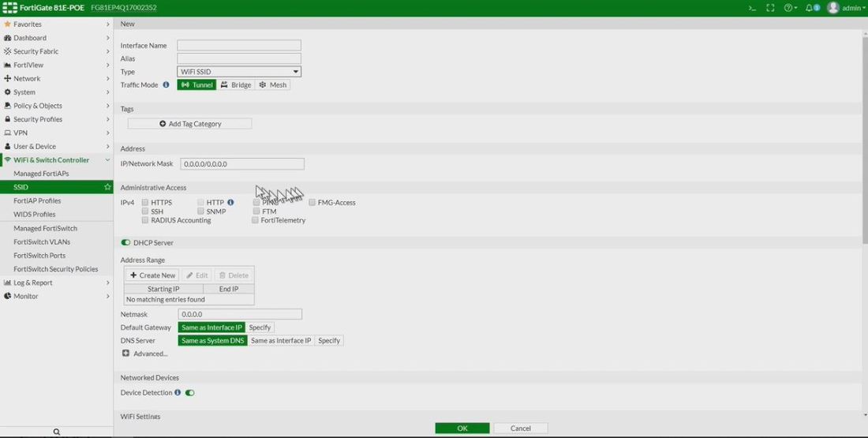Open the notifications bell icon
This screenshot has width=868, height=438.
pyautogui.click(x=811, y=8)
